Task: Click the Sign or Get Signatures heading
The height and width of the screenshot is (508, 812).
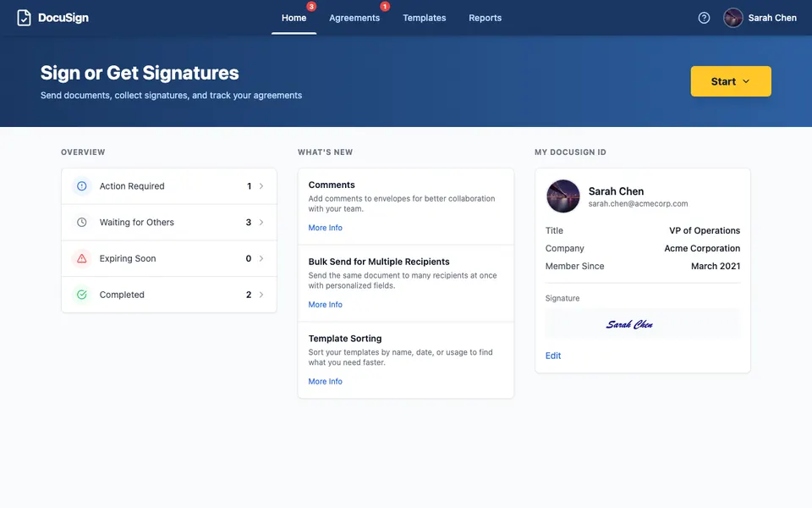Action: (140, 73)
